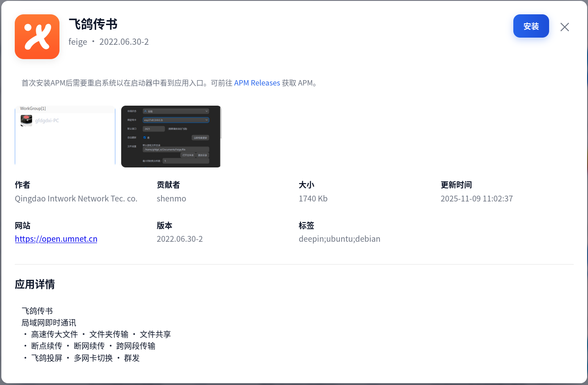This screenshot has height=385, width=588.
Task: Click the port input field showing 2425
Action: click(154, 129)
